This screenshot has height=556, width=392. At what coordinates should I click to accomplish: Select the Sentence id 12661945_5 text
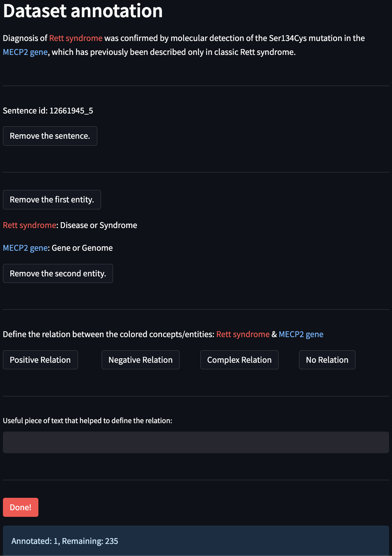[48, 111]
